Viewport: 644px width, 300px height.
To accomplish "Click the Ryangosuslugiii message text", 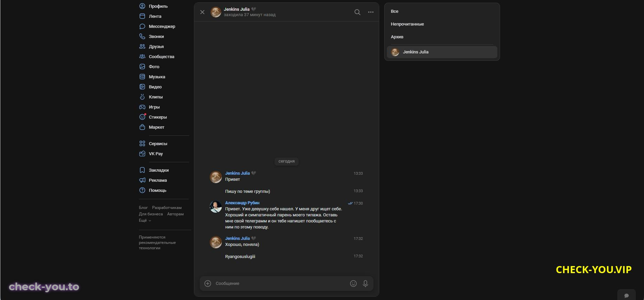I will (240, 257).
